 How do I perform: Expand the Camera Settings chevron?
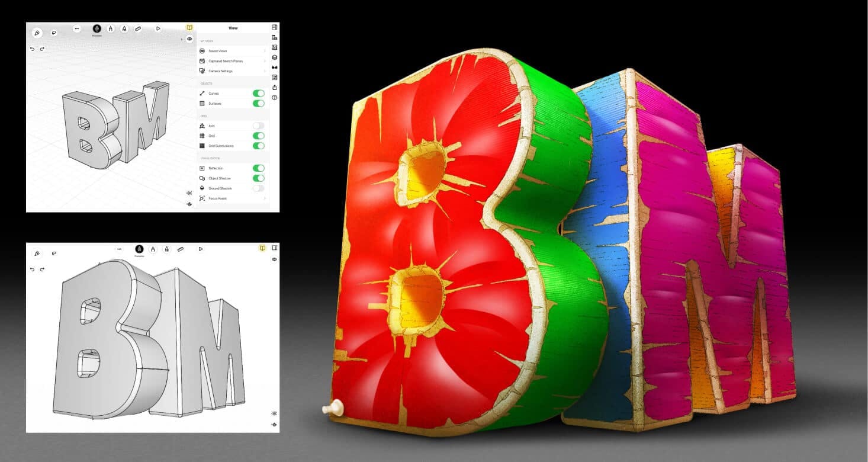pyautogui.click(x=265, y=71)
